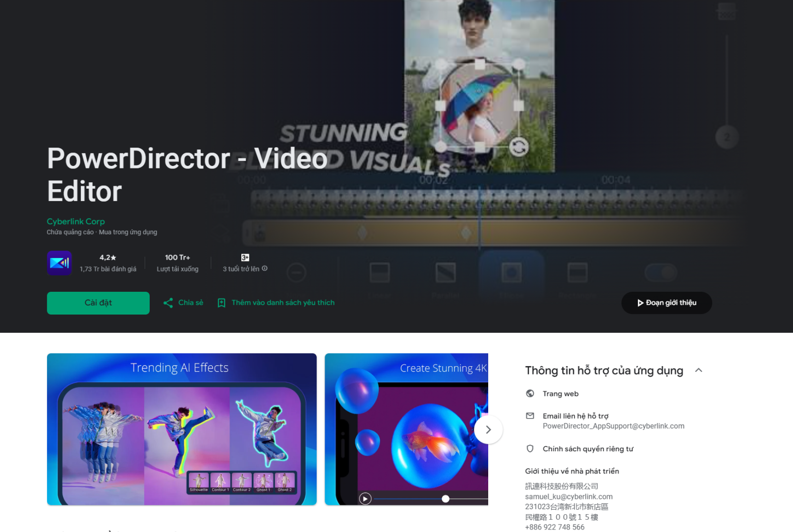
Task: Click the PowerDirector app icon
Action: 59,263
